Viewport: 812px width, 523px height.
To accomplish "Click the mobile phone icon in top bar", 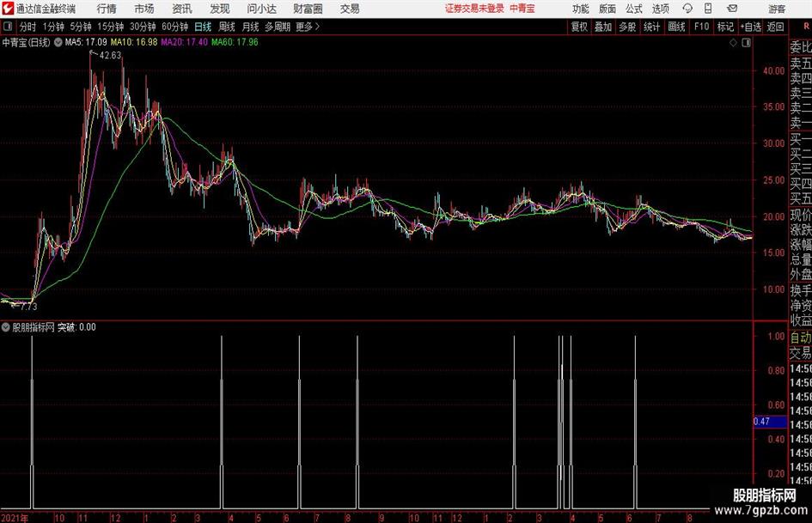I will coord(708,9).
